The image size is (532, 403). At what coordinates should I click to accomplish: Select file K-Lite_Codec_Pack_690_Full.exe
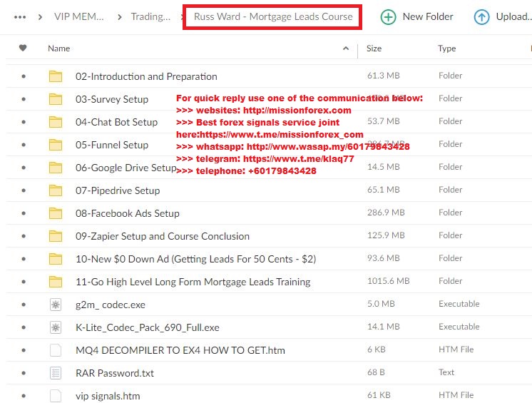click(x=147, y=327)
